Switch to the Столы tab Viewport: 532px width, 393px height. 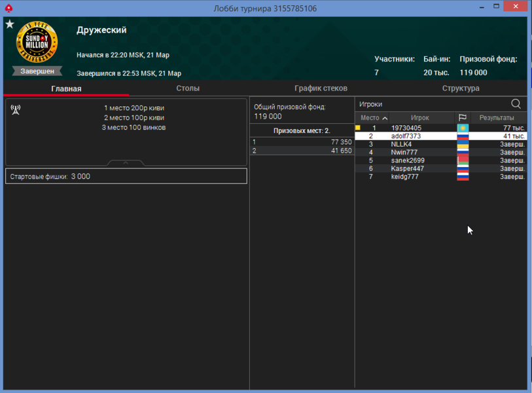pyautogui.click(x=188, y=88)
